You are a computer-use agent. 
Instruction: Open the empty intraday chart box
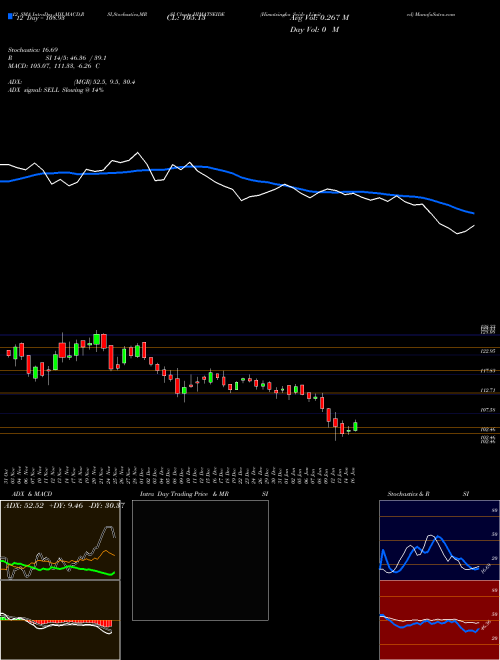pos(200,560)
